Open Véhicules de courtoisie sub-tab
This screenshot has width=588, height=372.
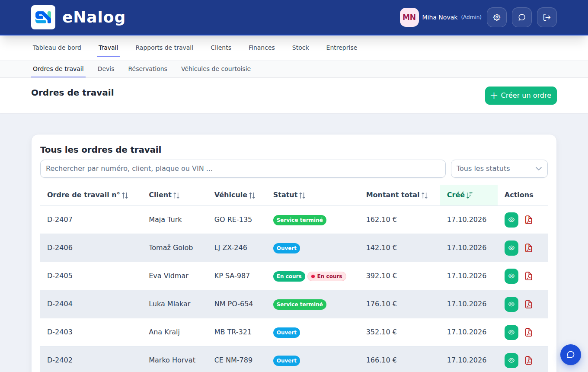pos(216,69)
